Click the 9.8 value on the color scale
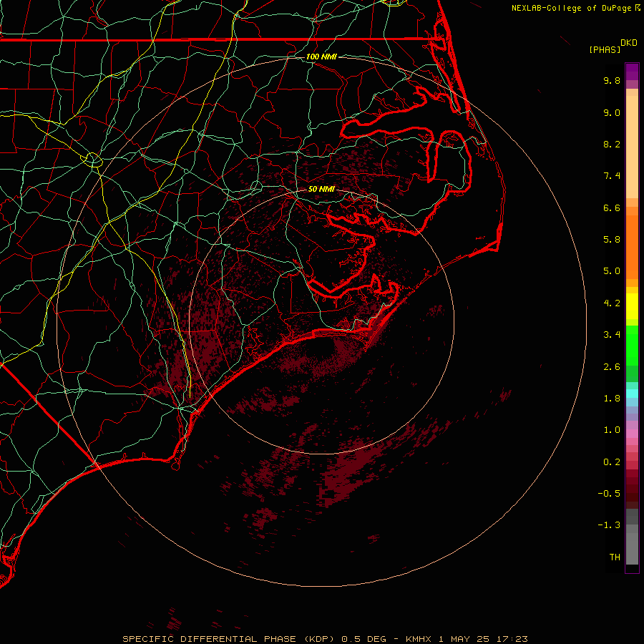 pyautogui.click(x=612, y=80)
